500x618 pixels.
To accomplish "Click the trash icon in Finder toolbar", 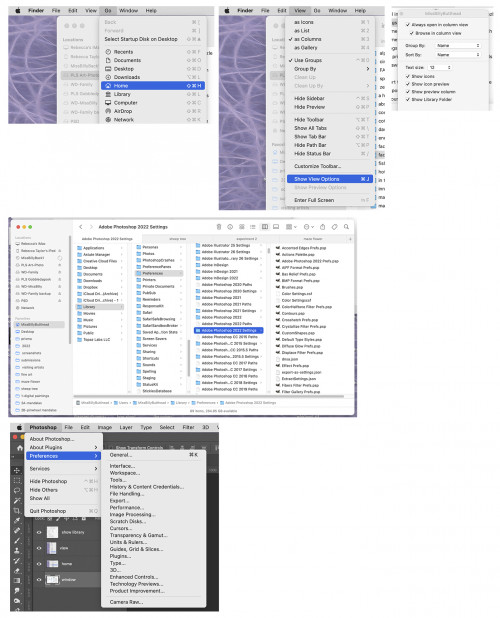I will [219, 227].
